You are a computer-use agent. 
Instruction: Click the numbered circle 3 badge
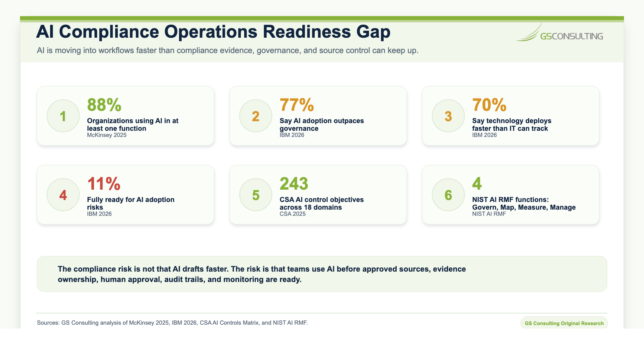pos(448,116)
